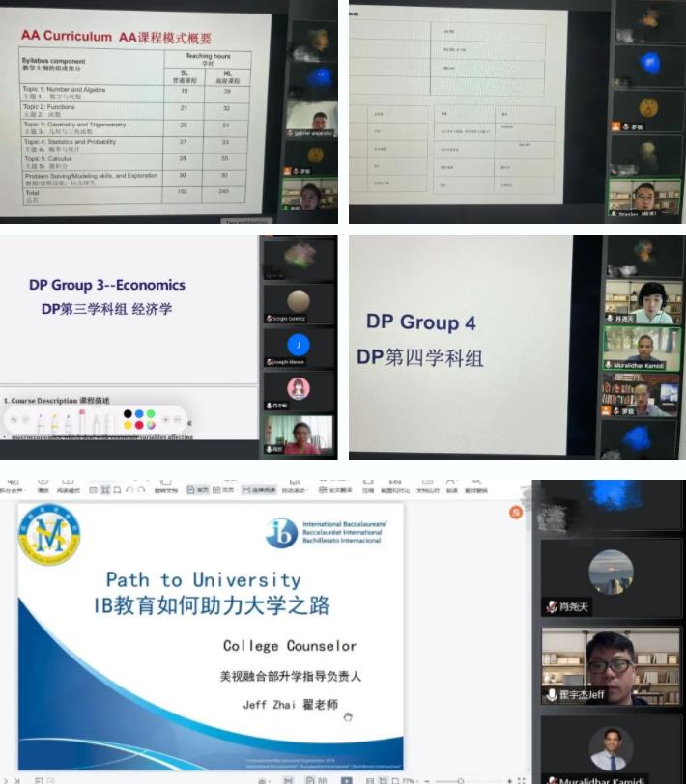Select the 肖尧天 landscape avatar tile, Path to University screen

[611, 577]
